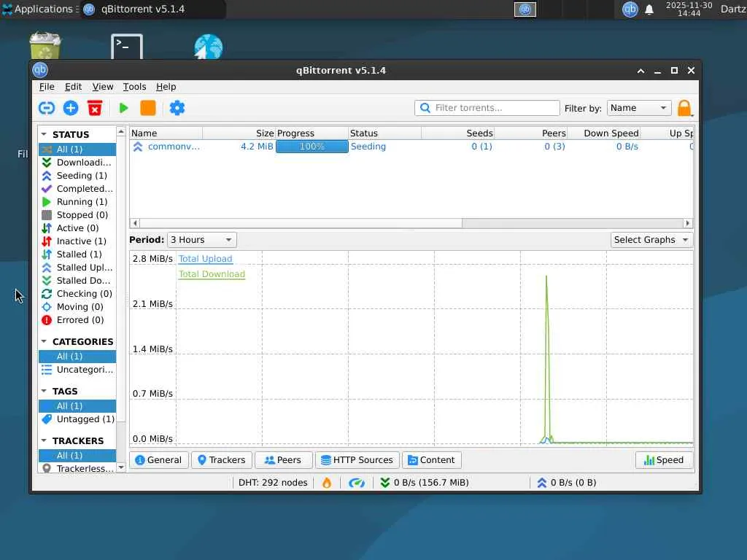Click the orange lock UI icon

(684, 108)
